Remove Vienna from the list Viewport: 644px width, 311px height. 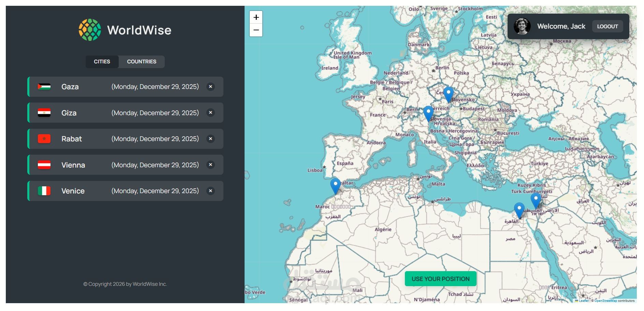(x=210, y=165)
